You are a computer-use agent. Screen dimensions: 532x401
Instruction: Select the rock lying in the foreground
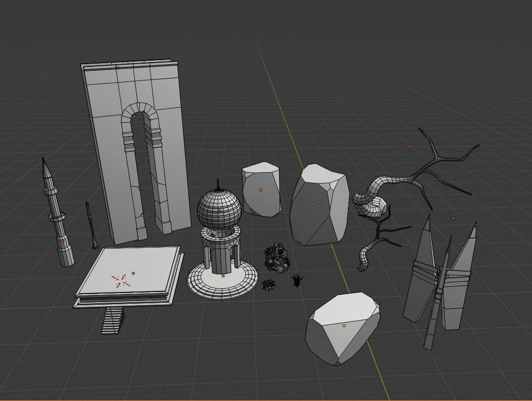click(343, 328)
